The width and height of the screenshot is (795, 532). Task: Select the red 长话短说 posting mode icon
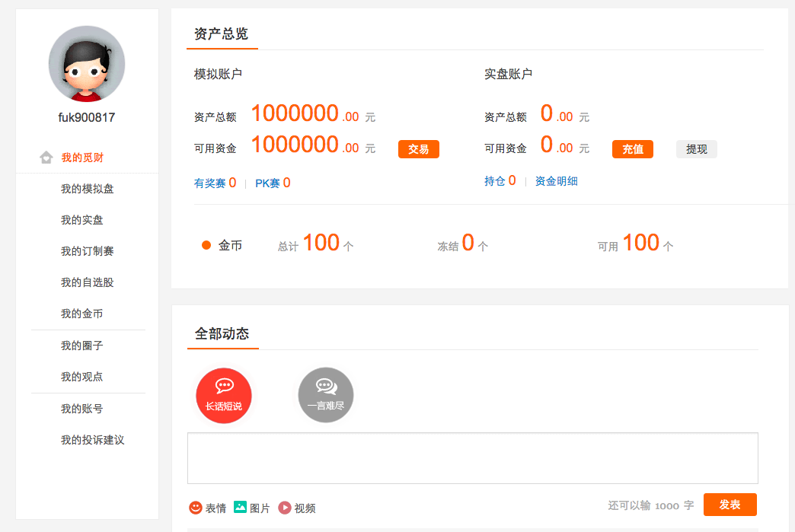pos(223,394)
